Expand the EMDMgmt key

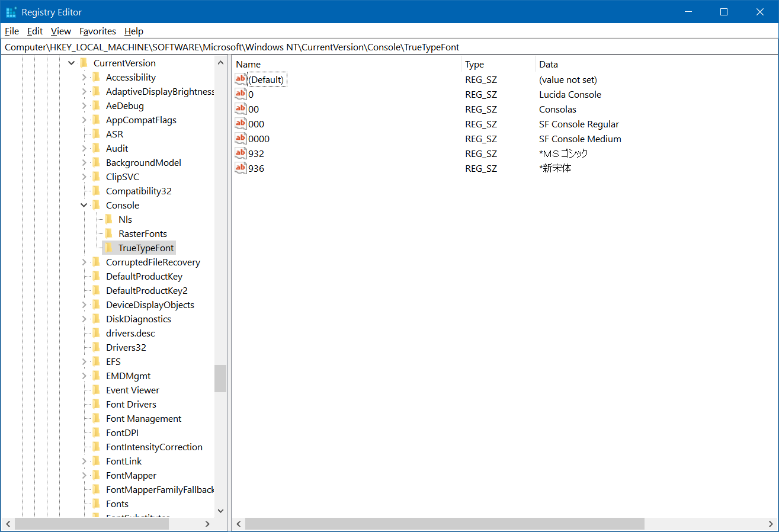[84, 376]
